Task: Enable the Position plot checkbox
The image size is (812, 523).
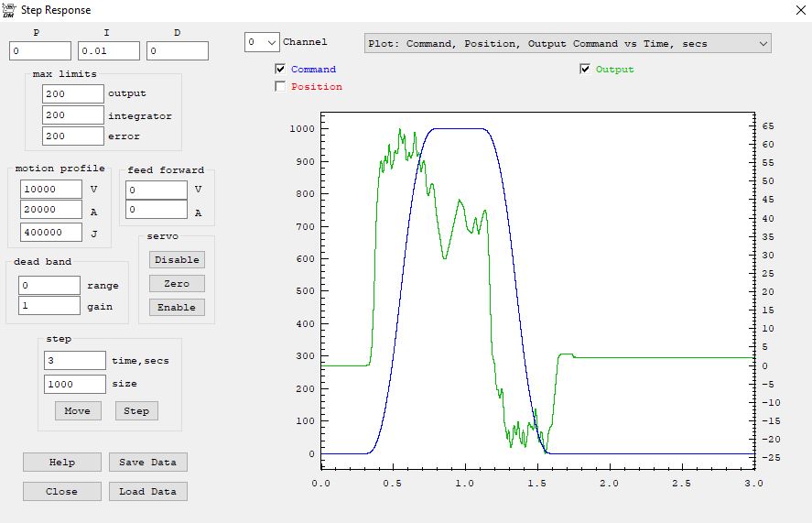Action: (x=280, y=87)
